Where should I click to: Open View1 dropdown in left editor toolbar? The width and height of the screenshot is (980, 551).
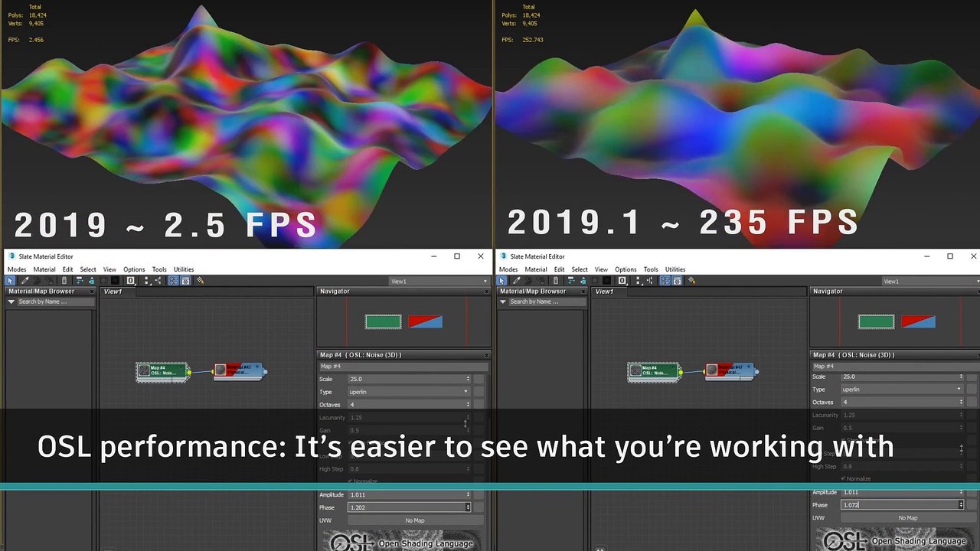(x=436, y=282)
